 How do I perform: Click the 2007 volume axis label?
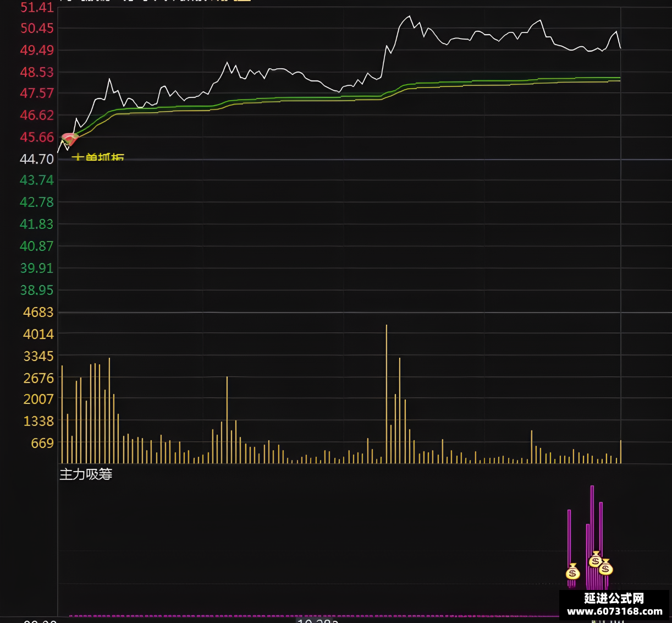tap(38, 399)
